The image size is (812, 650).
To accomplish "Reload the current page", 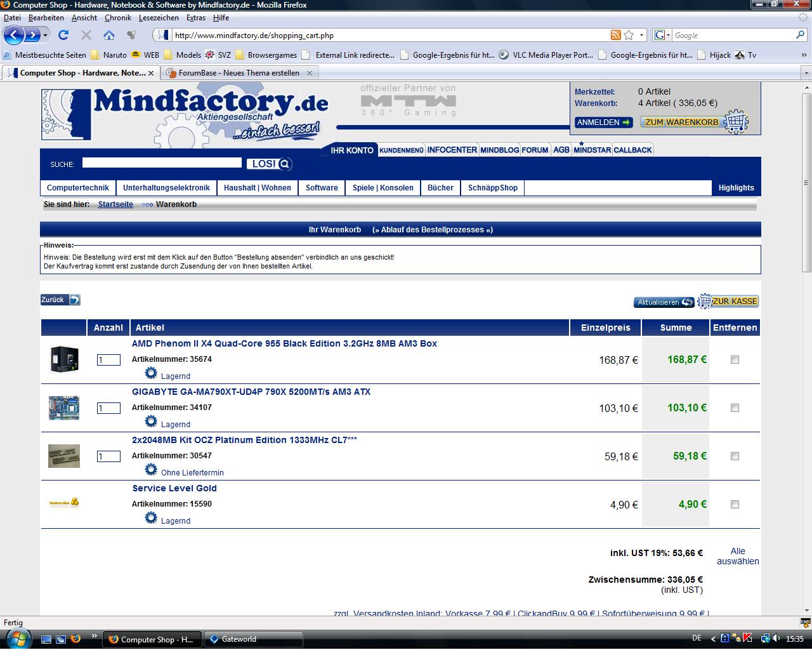I will point(63,35).
